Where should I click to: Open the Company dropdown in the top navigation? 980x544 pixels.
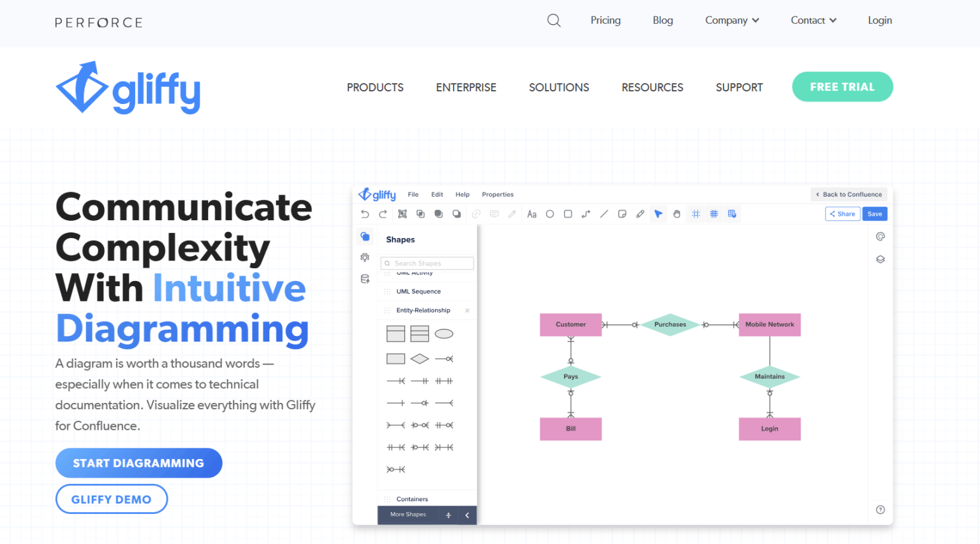click(x=731, y=20)
